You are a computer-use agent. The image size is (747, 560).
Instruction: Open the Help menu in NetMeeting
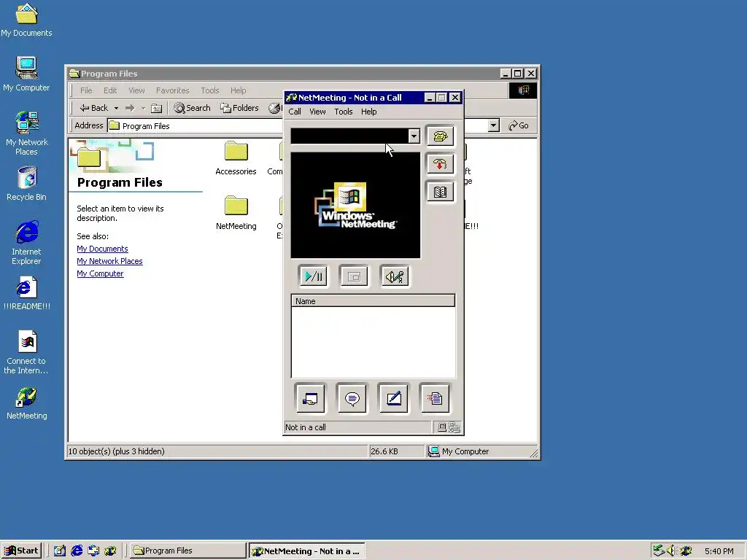point(368,112)
